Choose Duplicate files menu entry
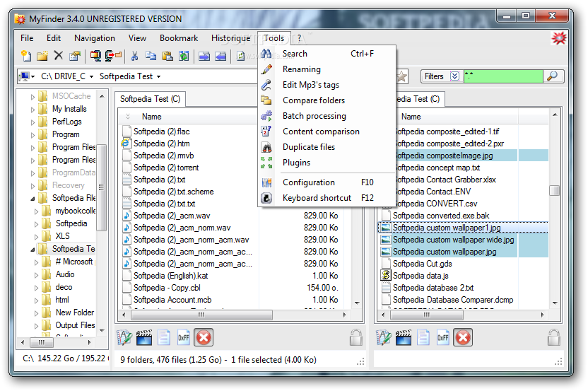 (327, 147)
